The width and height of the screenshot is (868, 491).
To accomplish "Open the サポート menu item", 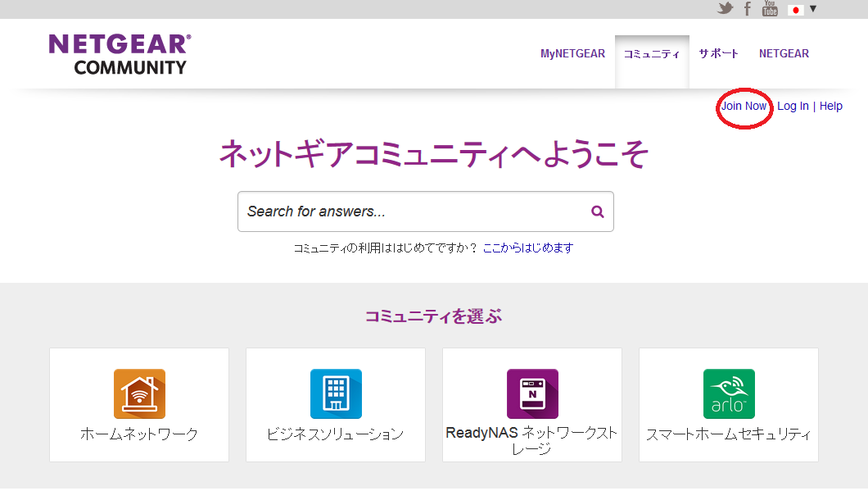I will 718,53.
